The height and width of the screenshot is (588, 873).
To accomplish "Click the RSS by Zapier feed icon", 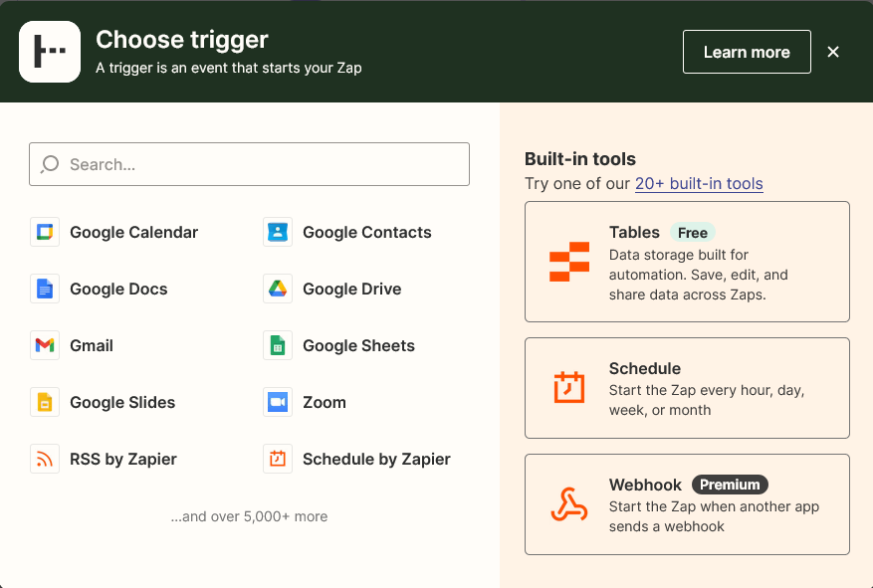I will pyautogui.click(x=45, y=459).
